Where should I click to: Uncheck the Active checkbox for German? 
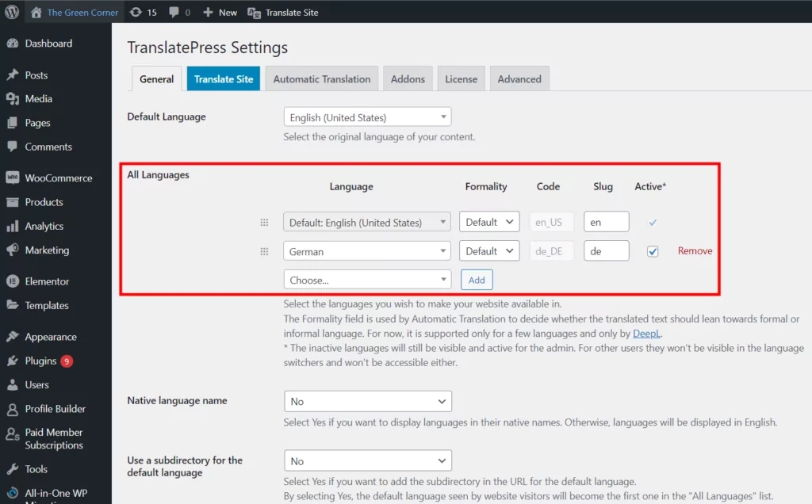(653, 251)
